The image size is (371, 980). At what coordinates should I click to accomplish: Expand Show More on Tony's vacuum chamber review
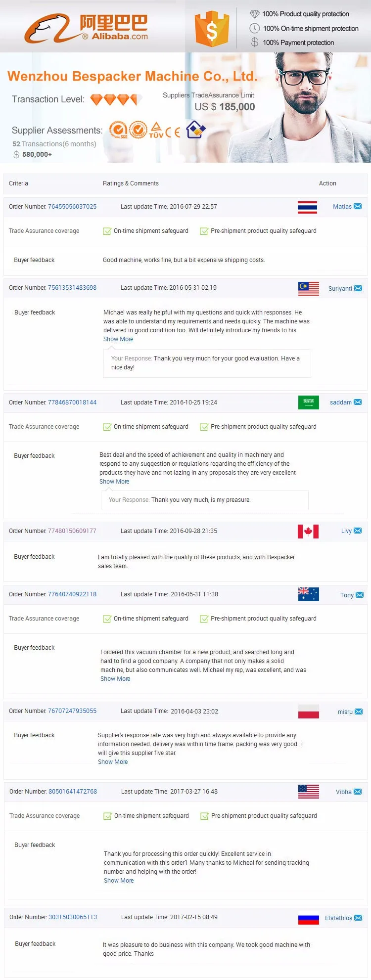pyautogui.click(x=115, y=679)
